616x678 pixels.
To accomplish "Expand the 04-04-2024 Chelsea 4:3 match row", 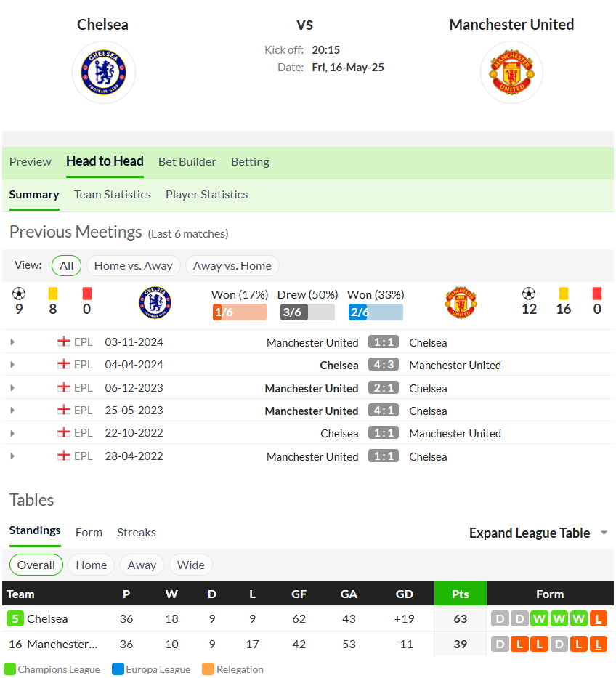I will [12, 365].
